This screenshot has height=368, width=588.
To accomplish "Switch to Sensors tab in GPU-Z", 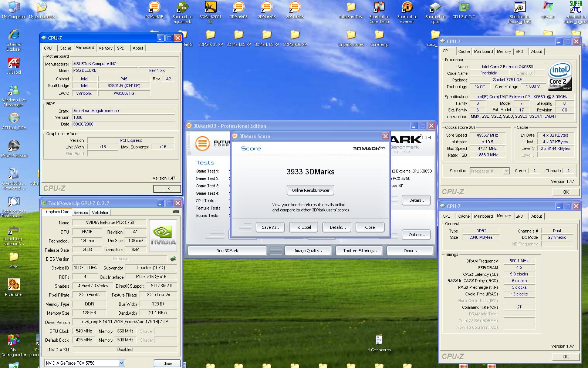I will (81, 213).
